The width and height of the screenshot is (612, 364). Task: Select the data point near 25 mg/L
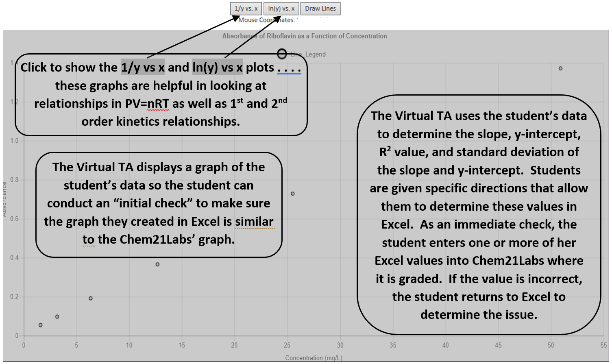click(x=293, y=194)
